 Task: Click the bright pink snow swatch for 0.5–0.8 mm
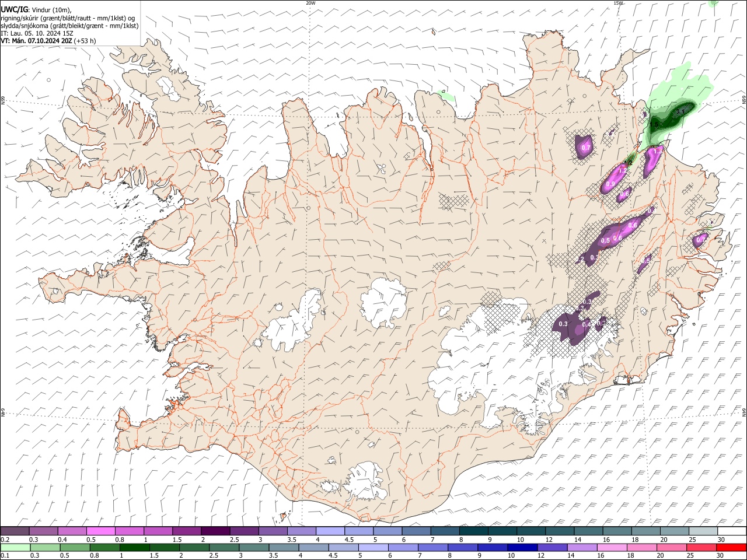[x=100, y=531]
